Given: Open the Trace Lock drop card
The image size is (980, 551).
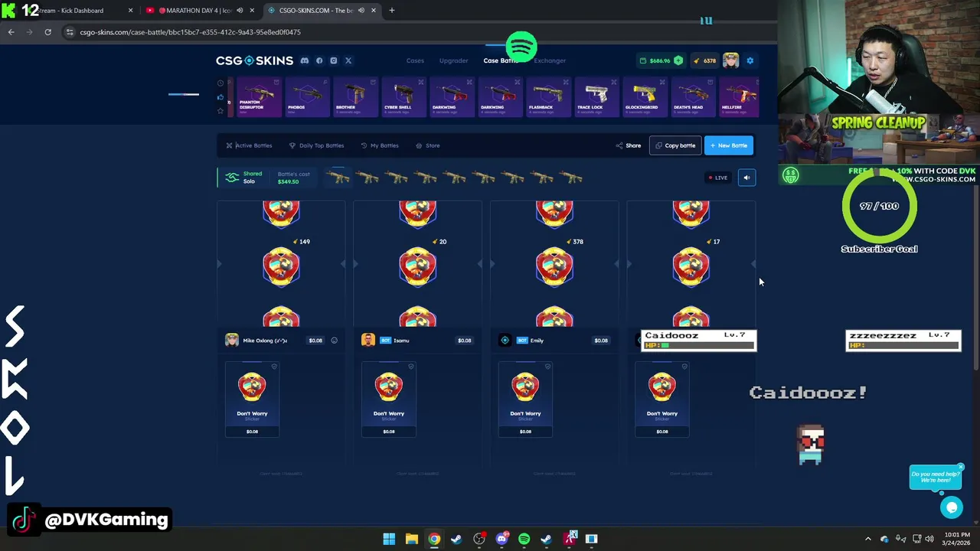Looking at the screenshot, I should pyautogui.click(x=596, y=97).
